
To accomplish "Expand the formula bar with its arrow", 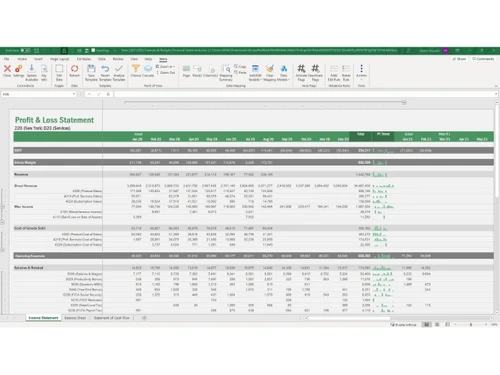I will click(496, 94).
